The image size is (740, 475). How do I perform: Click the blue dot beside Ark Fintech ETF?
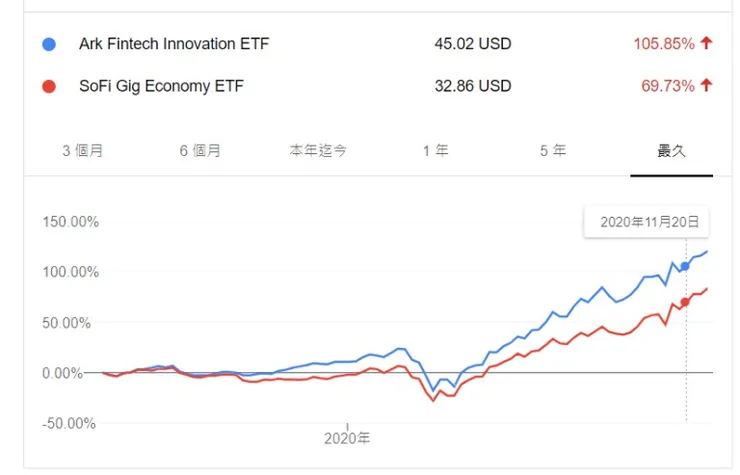[x=49, y=45]
